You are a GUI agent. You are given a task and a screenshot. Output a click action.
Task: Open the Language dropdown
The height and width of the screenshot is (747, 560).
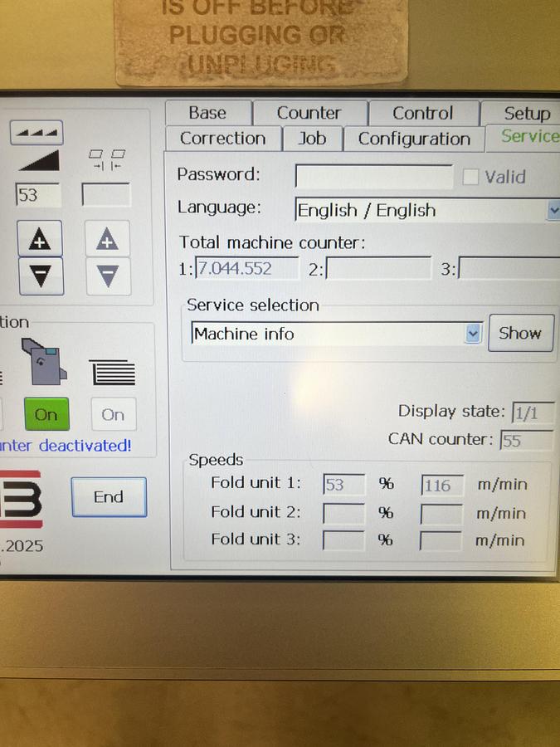(427, 211)
